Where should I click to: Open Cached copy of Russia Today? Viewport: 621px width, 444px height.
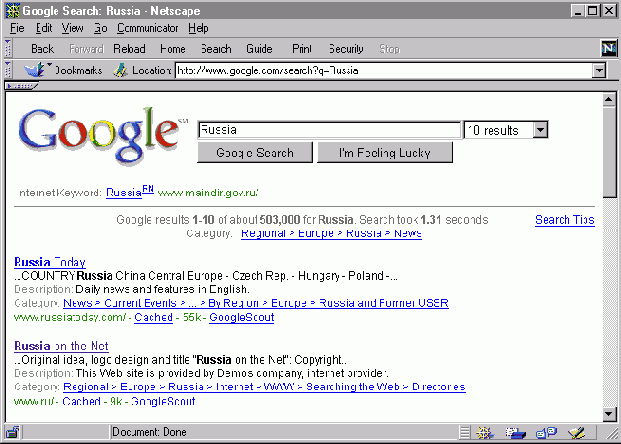(153, 317)
